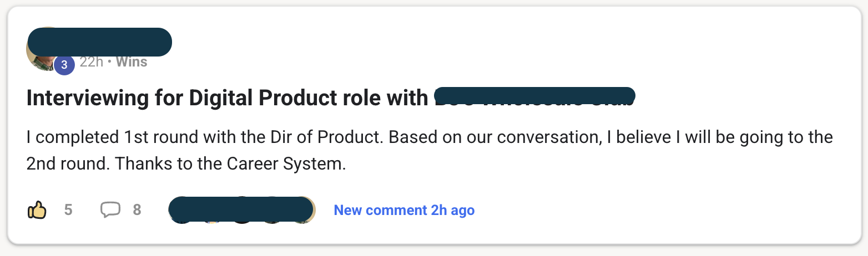Jump to New comment 2h ago

coord(404,211)
